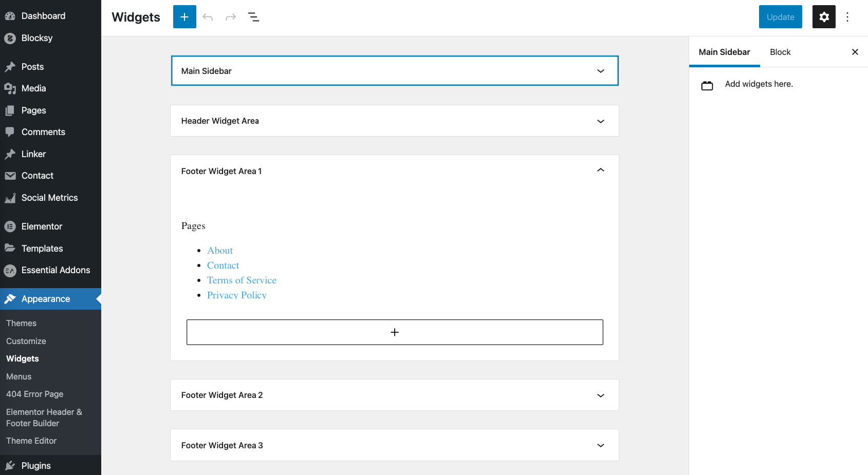Expand the Header Widget Area chevron
The image size is (868, 475).
click(600, 121)
